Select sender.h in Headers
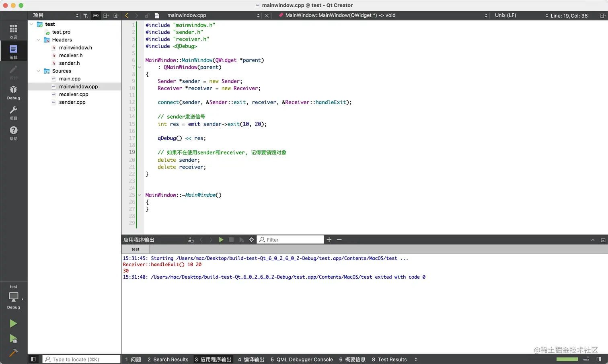 click(69, 63)
